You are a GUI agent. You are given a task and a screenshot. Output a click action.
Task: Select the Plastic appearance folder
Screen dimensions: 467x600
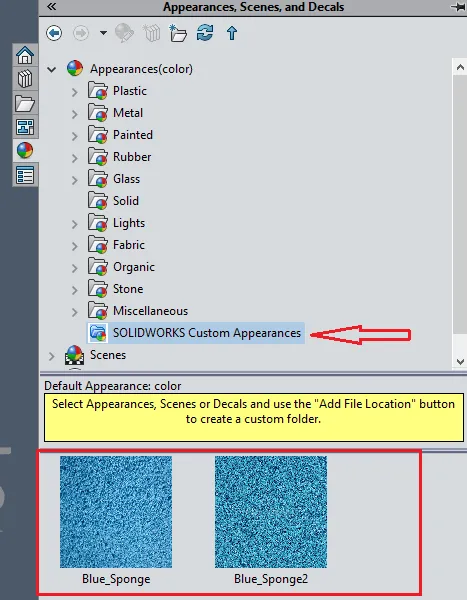pyautogui.click(x=130, y=91)
